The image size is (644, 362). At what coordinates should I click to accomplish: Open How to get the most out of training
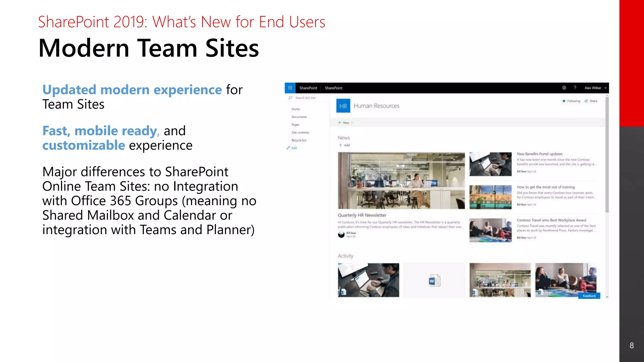point(546,187)
